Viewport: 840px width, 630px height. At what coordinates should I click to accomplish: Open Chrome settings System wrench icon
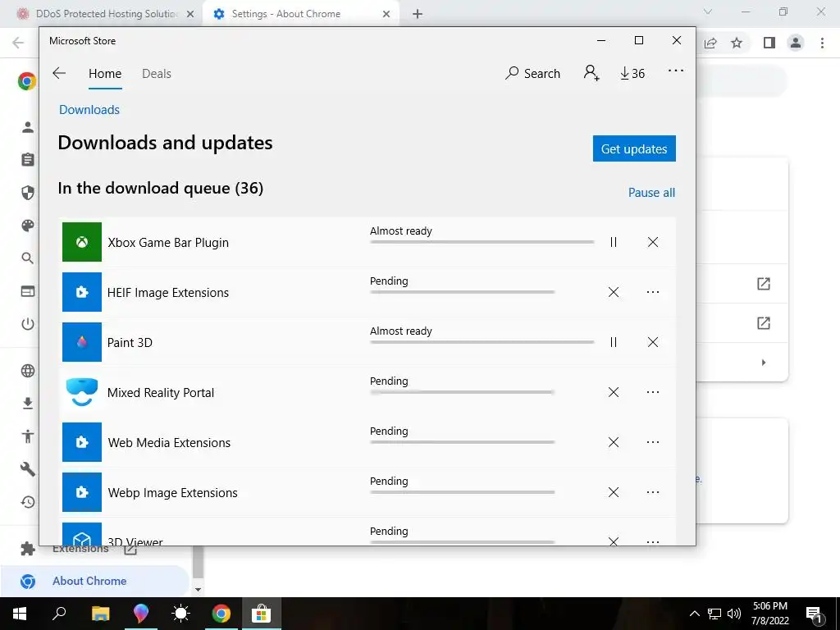point(28,469)
